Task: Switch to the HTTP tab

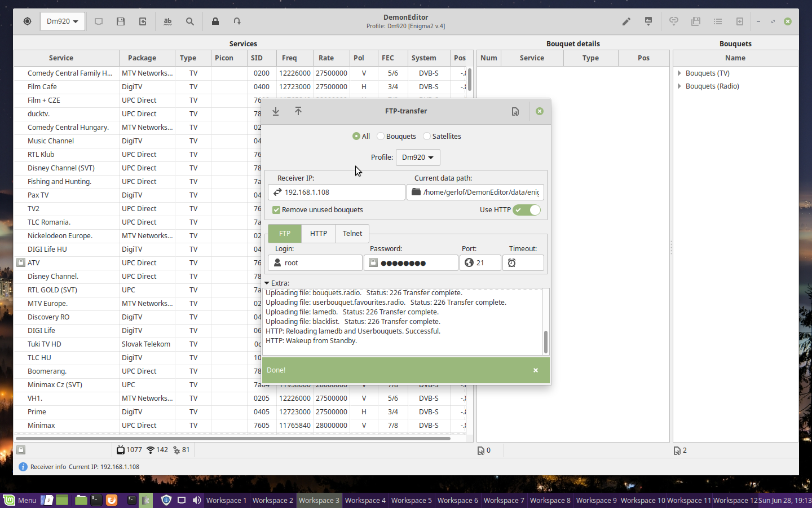Action: (x=318, y=233)
